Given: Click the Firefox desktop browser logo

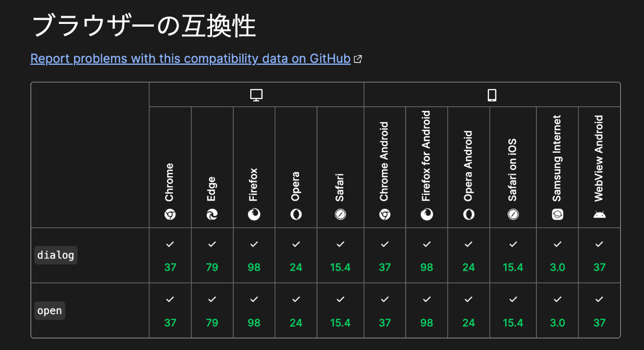Looking at the screenshot, I should pos(254,214).
